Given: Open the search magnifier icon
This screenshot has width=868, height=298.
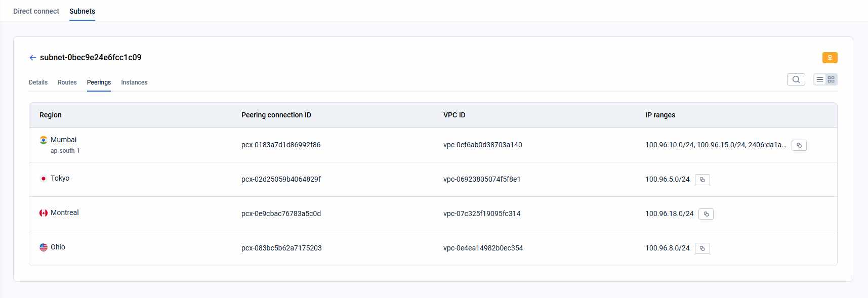Looking at the screenshot, I should (796, 79).
